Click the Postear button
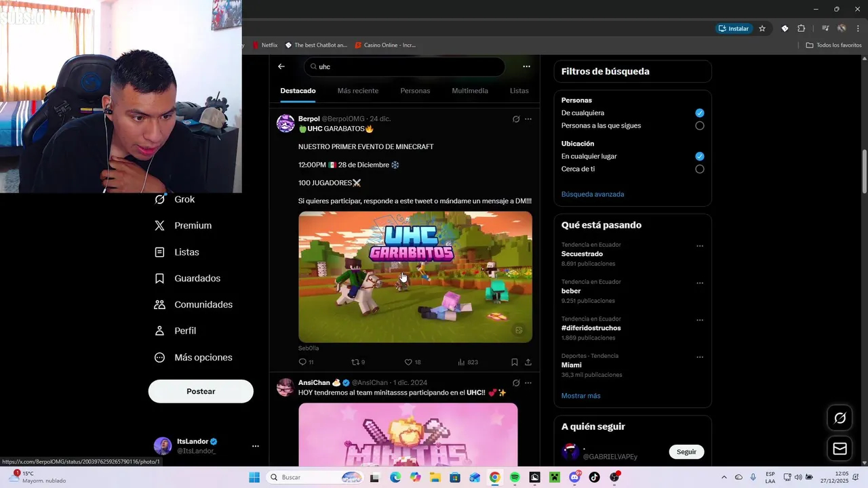 click(201, 391)
